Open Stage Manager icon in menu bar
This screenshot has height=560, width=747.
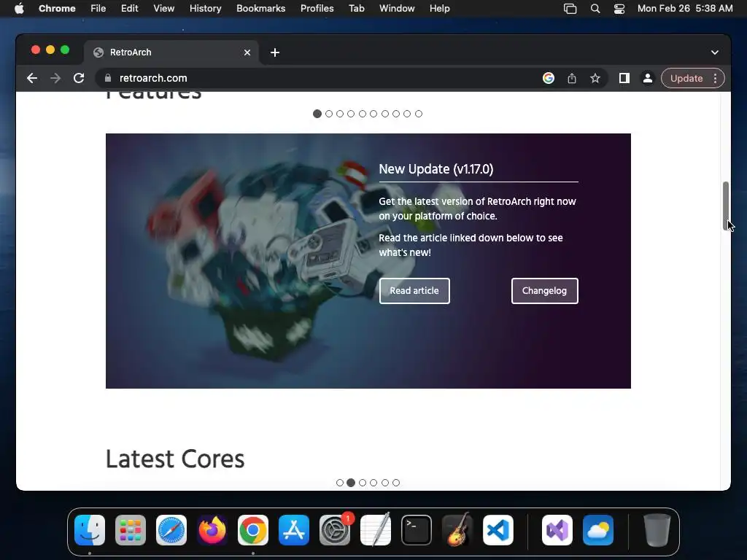[x=570, y=9]
